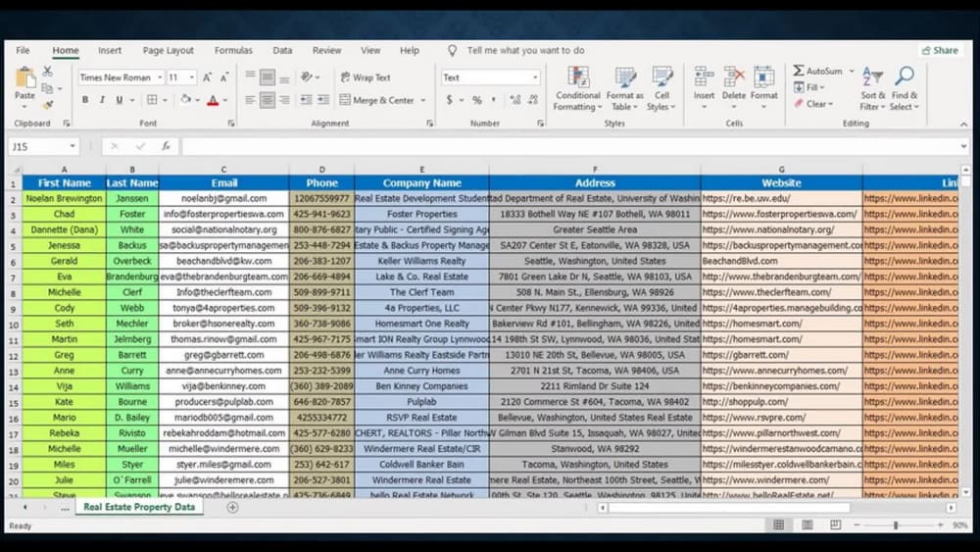Viewport: 980px width, 552px height.
Task: Click the Tell me what you want to do box
Action: (525, 51)
